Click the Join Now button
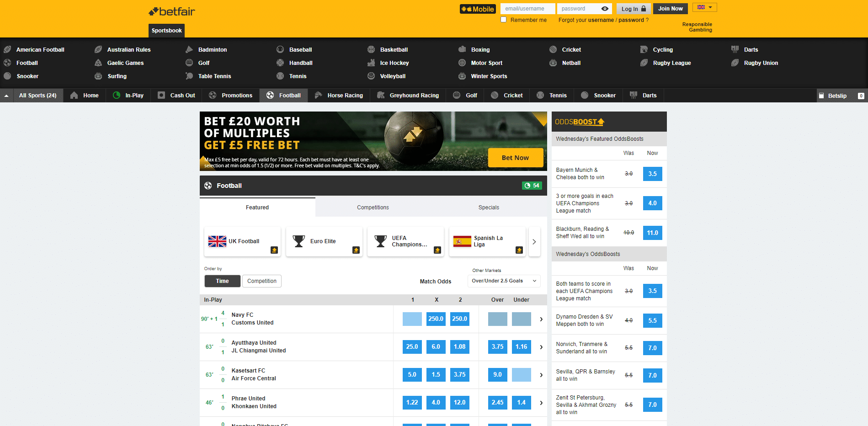 click(671, 9)
